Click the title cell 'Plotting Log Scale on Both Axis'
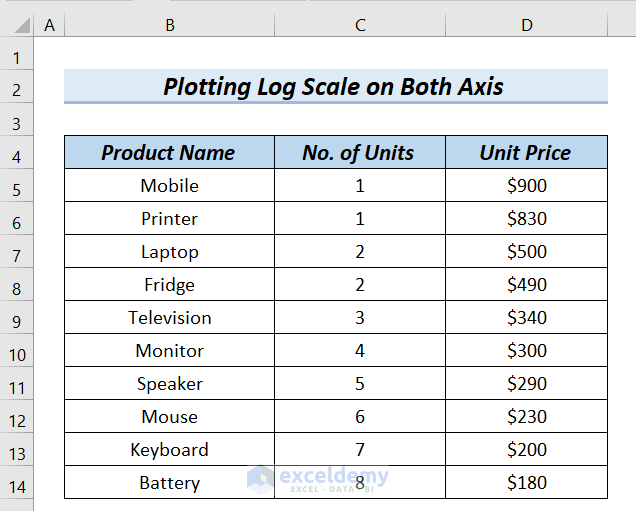Screen dimensions: 636x511 point(334,87)
